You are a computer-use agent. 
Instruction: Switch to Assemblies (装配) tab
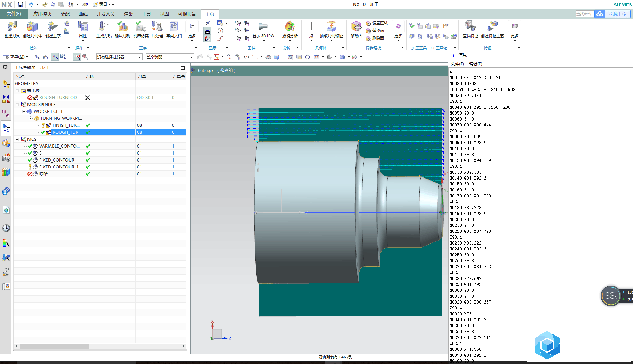(x=65, y=14)
